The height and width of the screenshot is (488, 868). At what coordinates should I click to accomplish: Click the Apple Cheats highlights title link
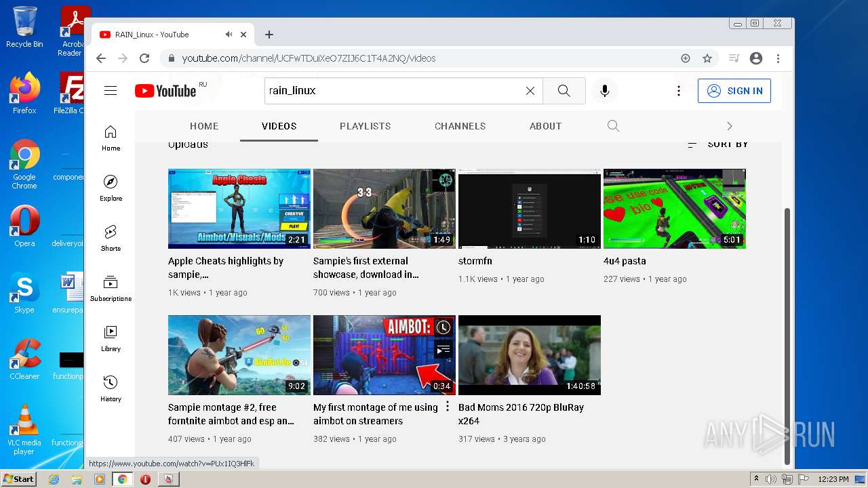tap(226, 268)
